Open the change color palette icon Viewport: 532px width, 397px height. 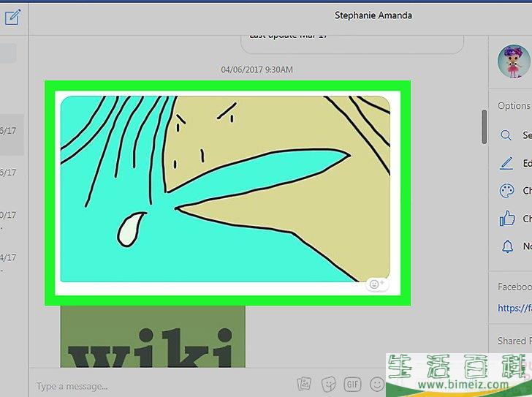[x=506, y=191]
